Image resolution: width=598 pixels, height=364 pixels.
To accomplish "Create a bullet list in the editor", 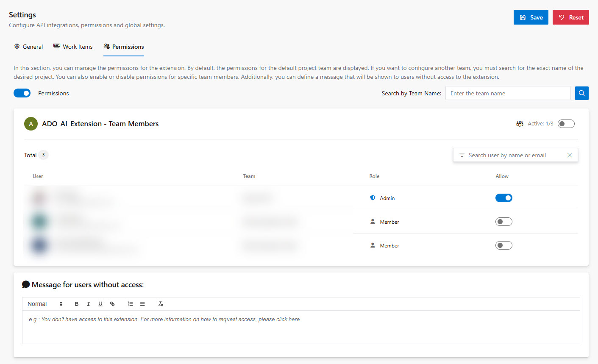I will 142,303.
